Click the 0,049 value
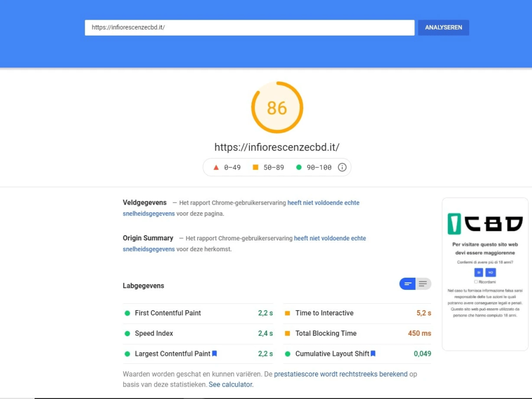This screenshot has height=399, width=532. (x=422, y=354)
